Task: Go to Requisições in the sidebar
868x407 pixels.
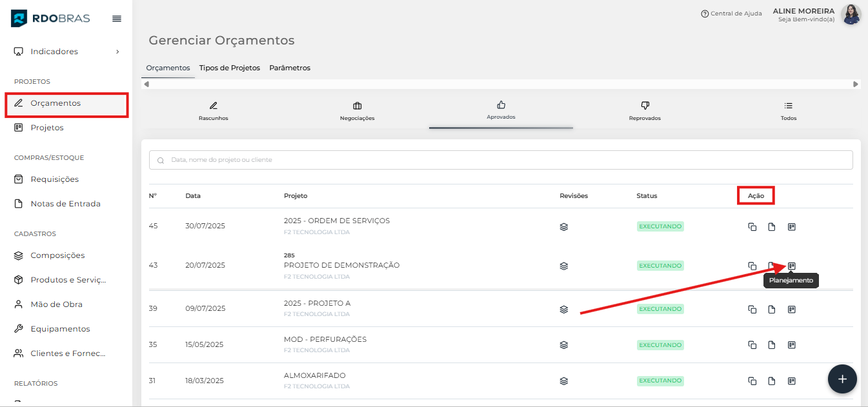Action: pos(55,179)
